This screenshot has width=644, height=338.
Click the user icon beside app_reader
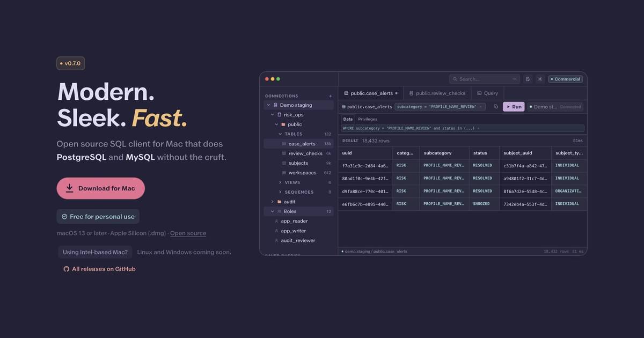[276, 221]
